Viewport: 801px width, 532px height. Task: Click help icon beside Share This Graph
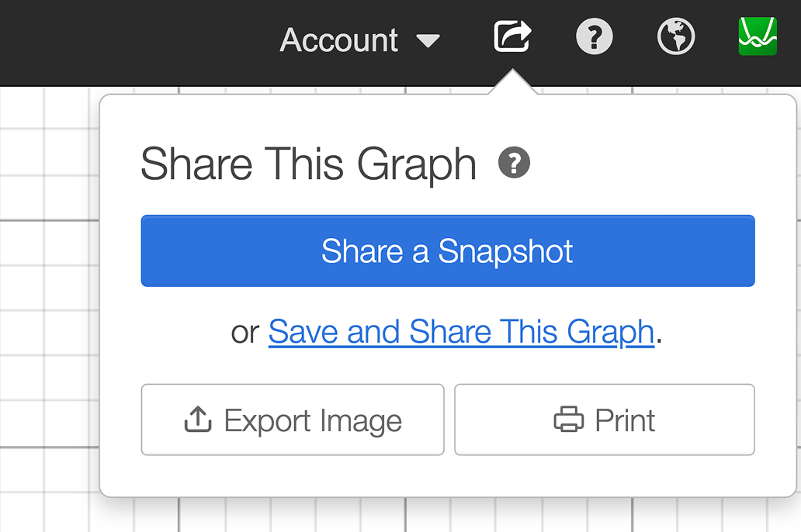click(514, 164)
